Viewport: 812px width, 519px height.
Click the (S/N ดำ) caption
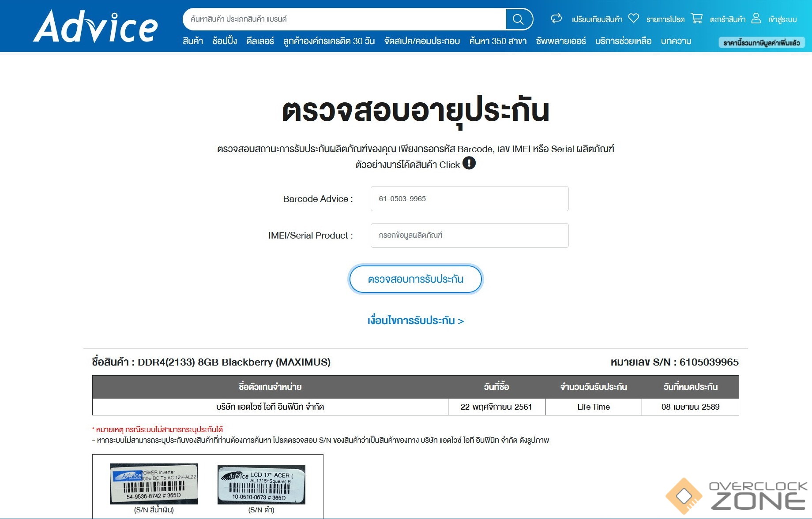point(261,510)
